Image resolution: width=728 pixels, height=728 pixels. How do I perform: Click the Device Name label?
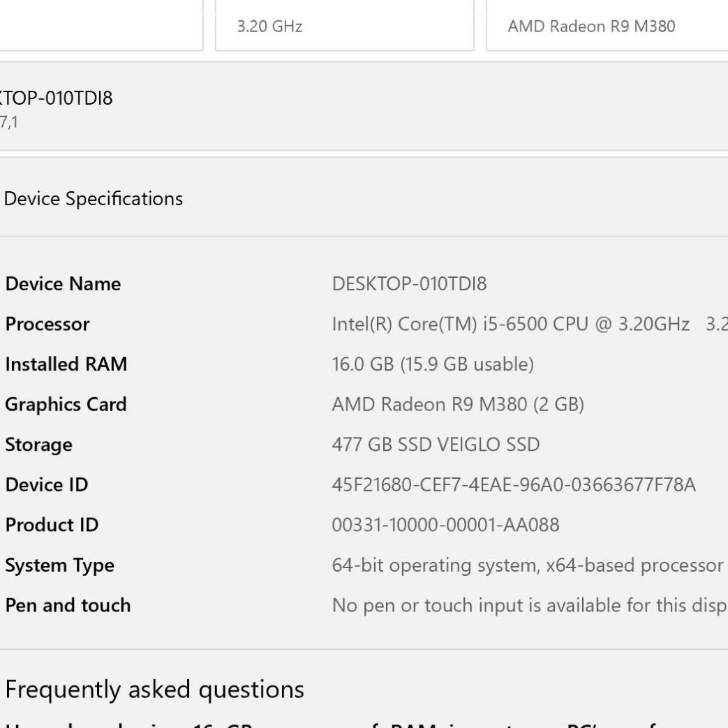click(63, 284)
